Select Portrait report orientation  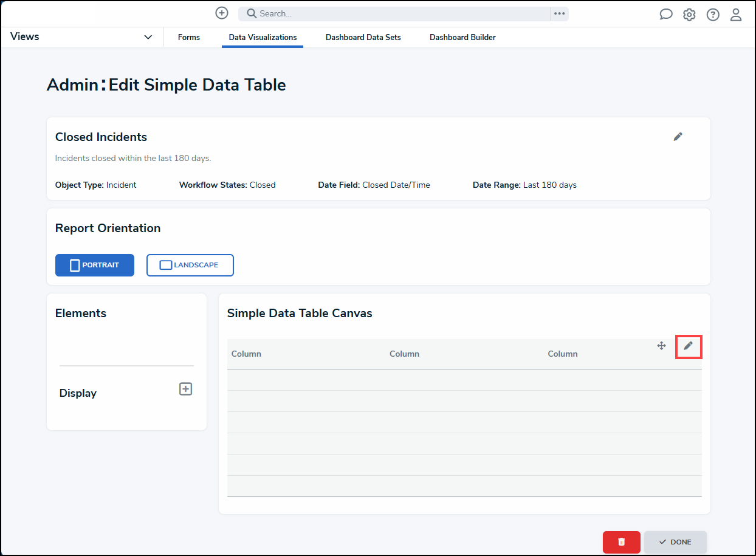[95, 266]
